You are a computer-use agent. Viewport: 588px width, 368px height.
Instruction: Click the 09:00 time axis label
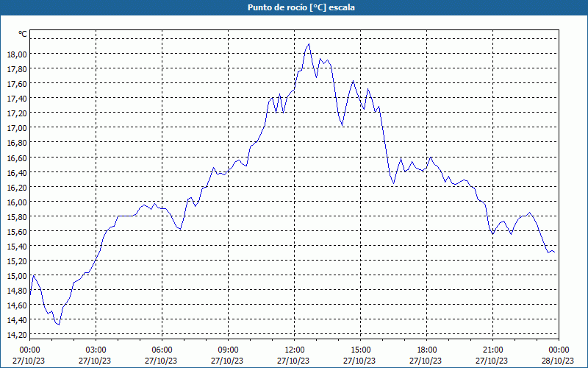[x=228, y=350]
